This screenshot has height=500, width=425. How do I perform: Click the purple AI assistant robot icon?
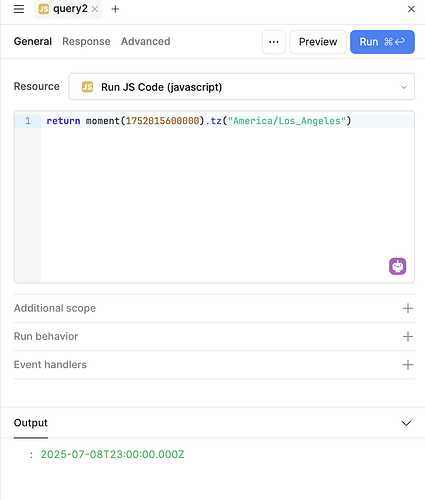tap(397, 266)
